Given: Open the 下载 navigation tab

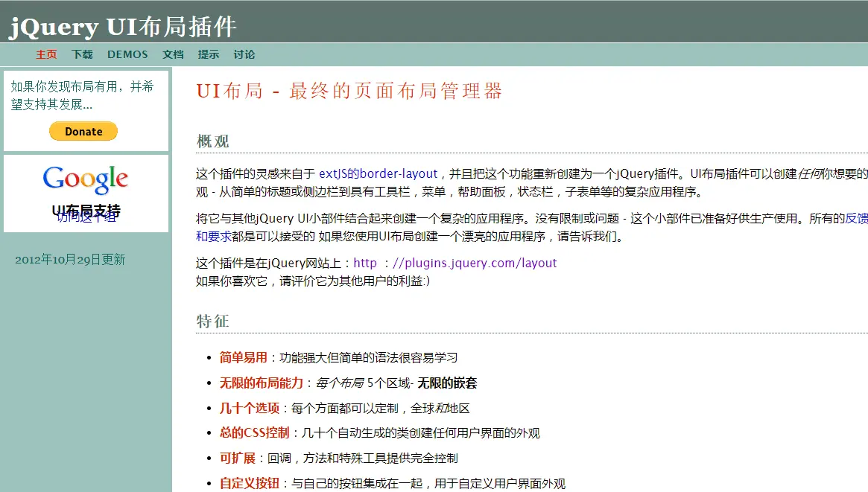Looking at the screenshot, I should [82, 54].
